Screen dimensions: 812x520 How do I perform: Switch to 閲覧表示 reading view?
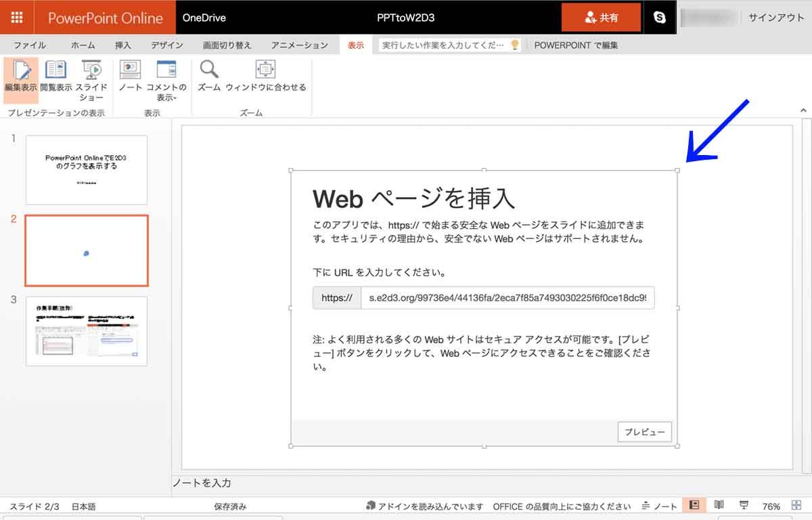[56, 77]
